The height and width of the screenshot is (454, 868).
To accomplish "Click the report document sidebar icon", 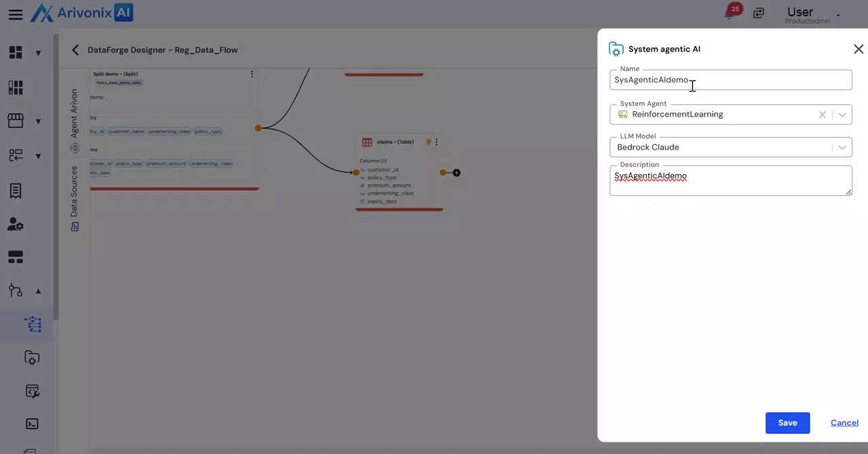I will pos(16,191).
